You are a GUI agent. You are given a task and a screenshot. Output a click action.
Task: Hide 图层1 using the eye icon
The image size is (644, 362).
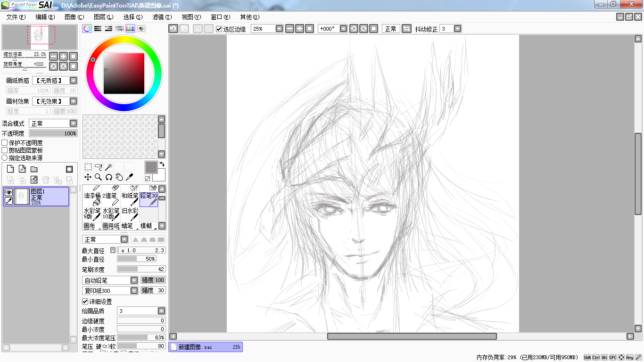[x=8, y=192]
